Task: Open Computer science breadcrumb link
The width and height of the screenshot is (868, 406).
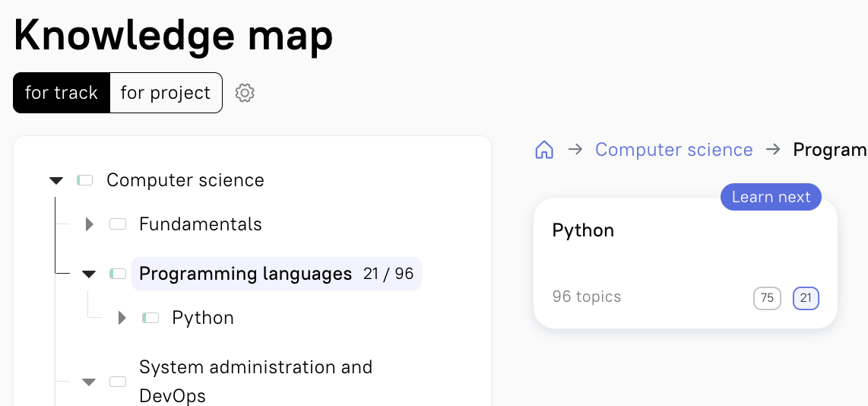Action: [x=673, y=150]
